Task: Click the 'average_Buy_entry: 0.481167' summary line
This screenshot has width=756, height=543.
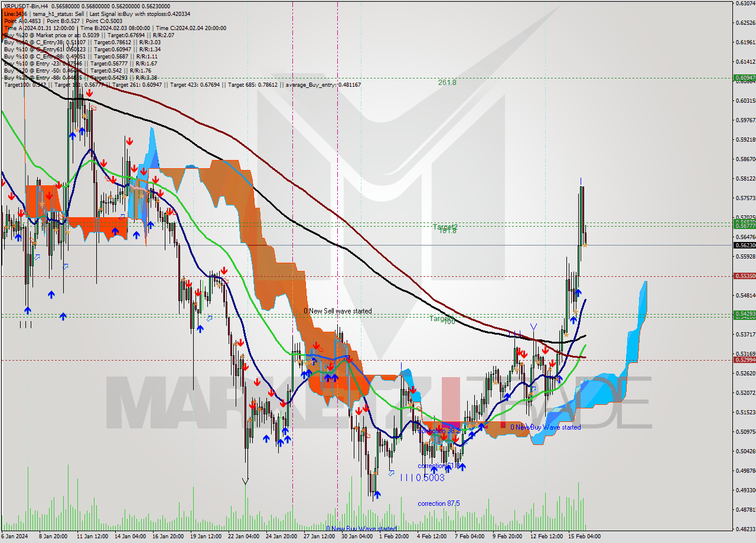Action: pos(183,84)
